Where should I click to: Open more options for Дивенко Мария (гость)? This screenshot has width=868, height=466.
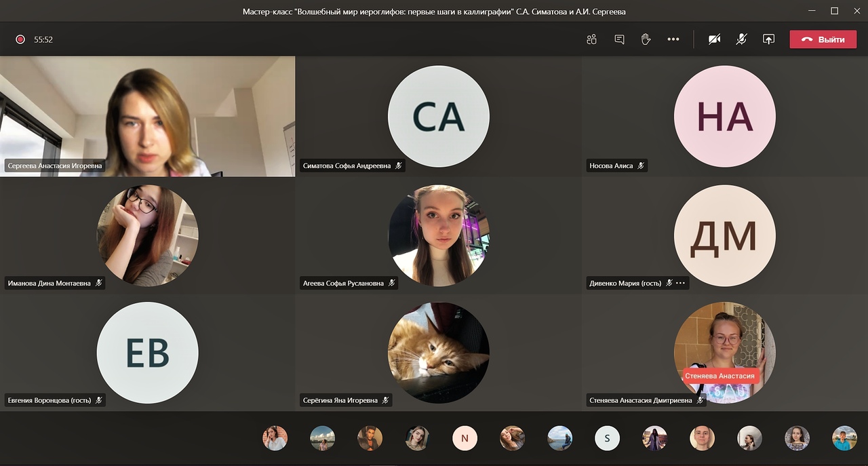[x=681, y=284]
